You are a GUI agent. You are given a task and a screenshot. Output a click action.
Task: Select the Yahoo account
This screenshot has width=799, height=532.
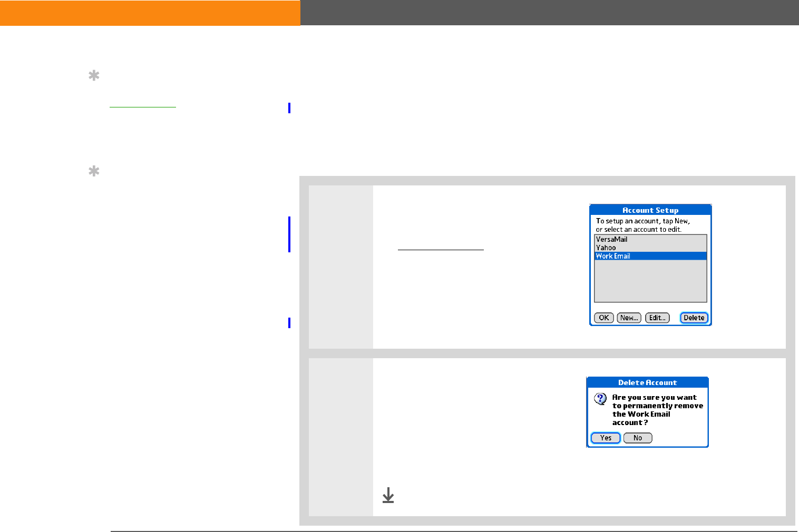650,248
